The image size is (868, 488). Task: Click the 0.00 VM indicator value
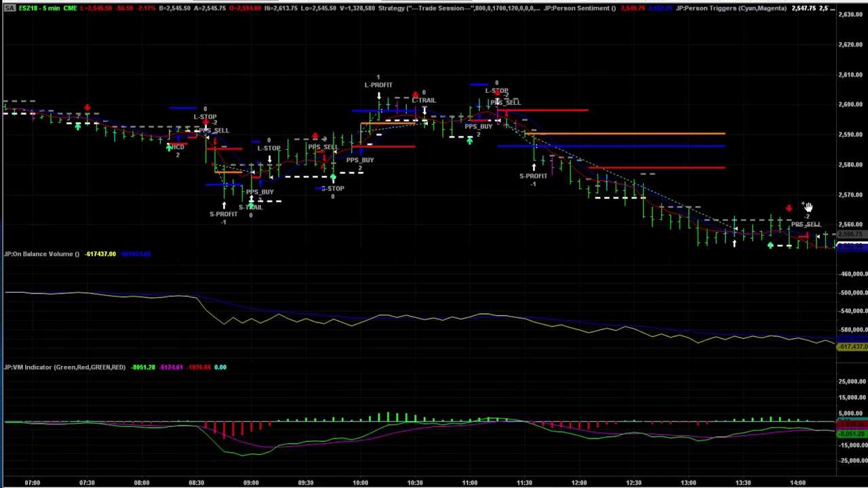click(x=220, y=367)
